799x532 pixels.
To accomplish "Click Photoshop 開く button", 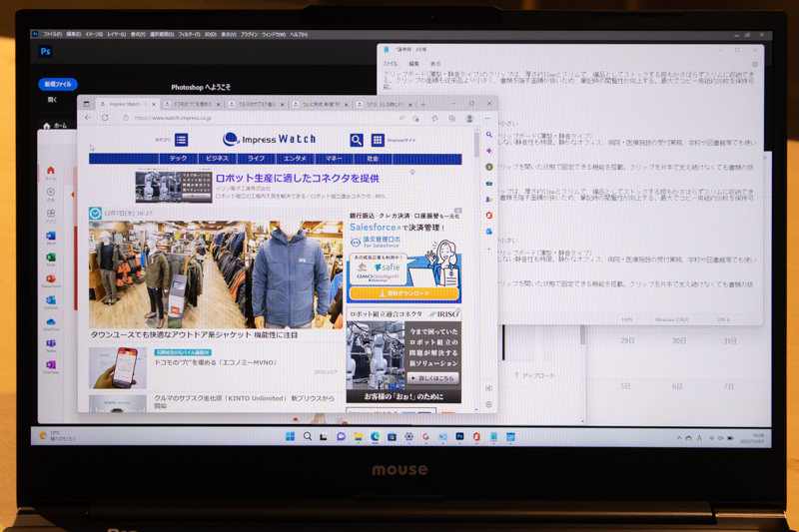I will coord(53,100).
